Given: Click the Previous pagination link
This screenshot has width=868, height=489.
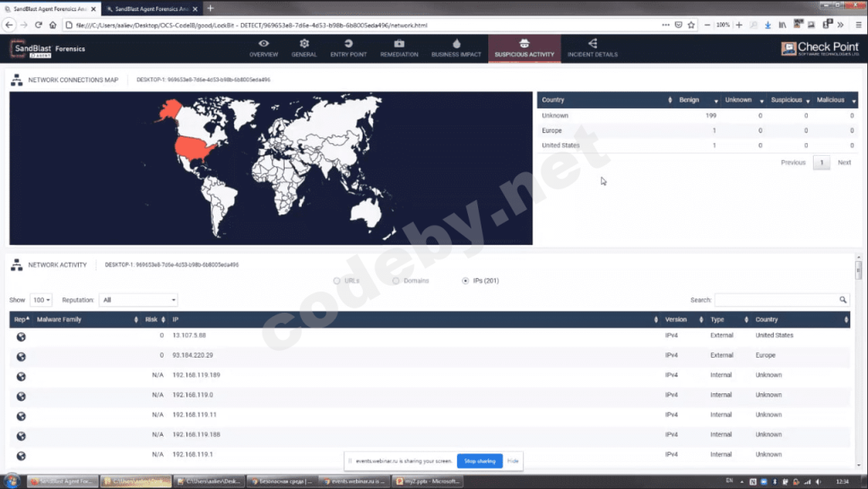Looking at the screenshot, I should coord(793,163).
